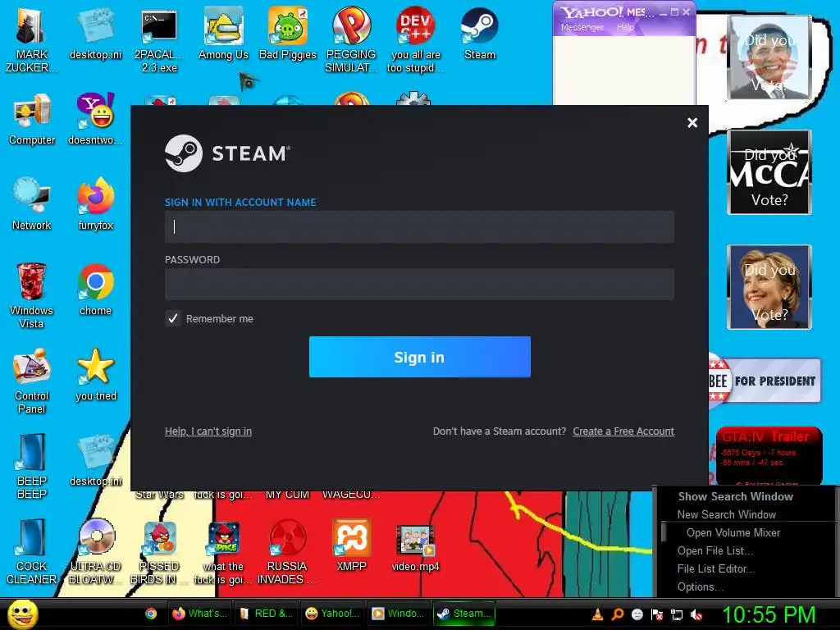The height and width of the screenshot is (630, 840).
Task: Click the 10:55 PM taskbar clock
Action: coord(769,615)
